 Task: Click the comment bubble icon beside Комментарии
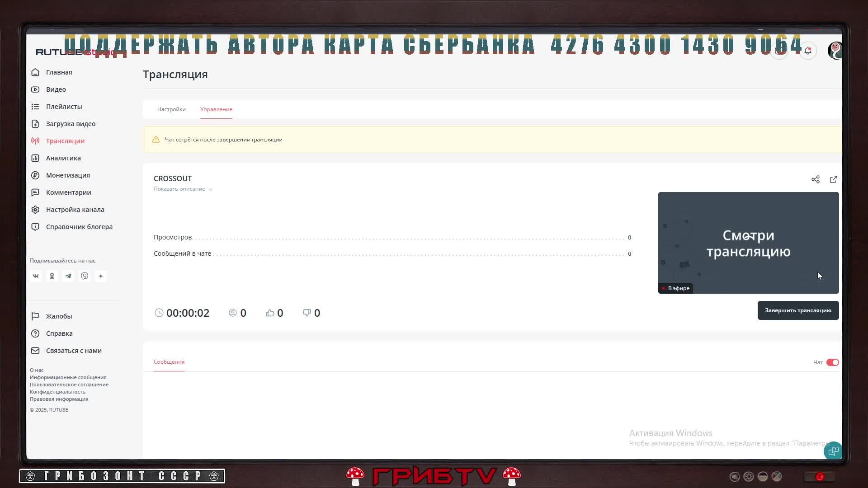pos(35,192)
